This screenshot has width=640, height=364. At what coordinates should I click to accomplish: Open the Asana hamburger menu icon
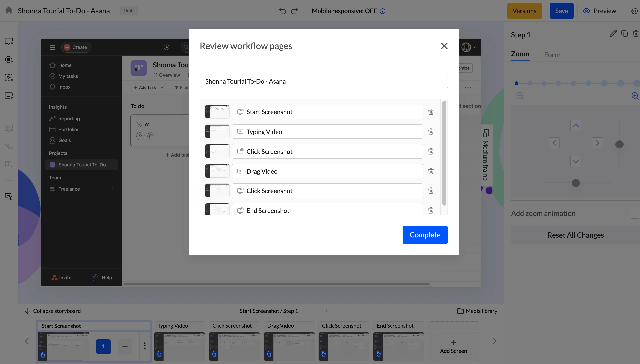coord(52,47)
